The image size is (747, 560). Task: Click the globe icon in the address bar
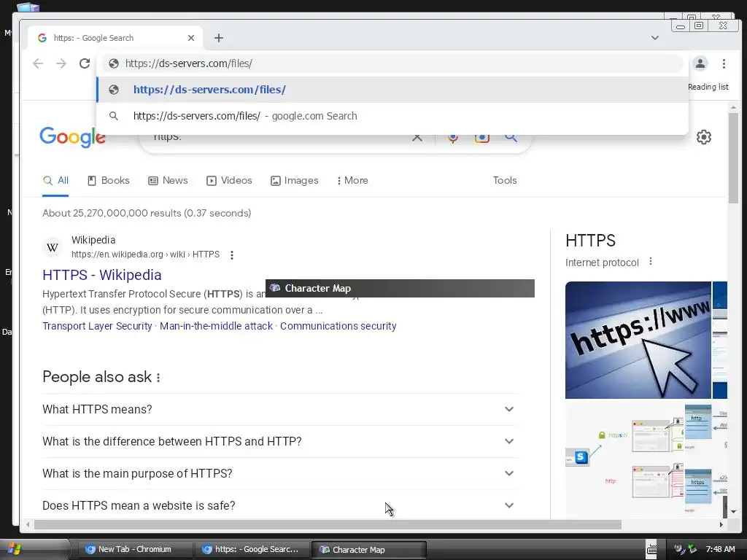coord(113,63)
